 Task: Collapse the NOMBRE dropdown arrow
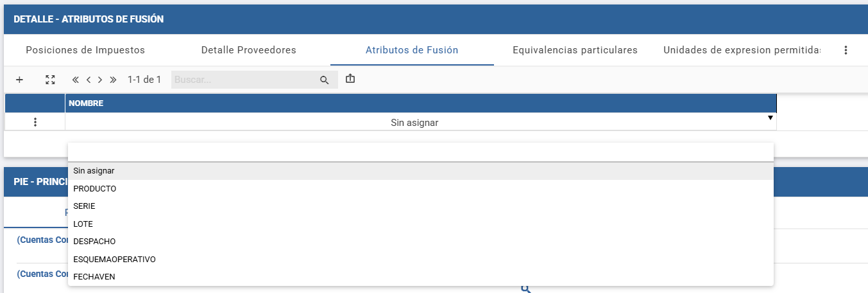tap(770, 118)
